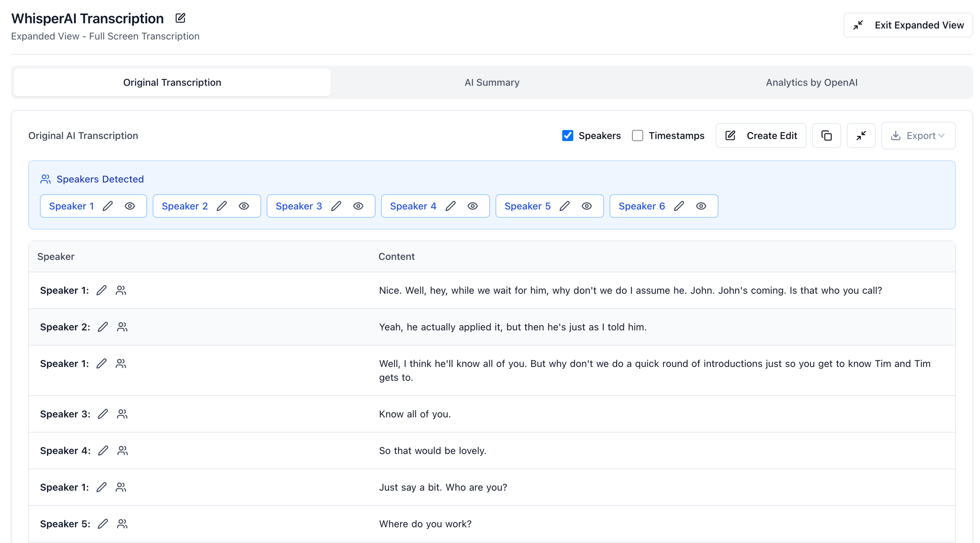Viewport: 980px width, 543px height.
Task: Hide Speaker 6 using its eye icon
Action: coord(701,206)
